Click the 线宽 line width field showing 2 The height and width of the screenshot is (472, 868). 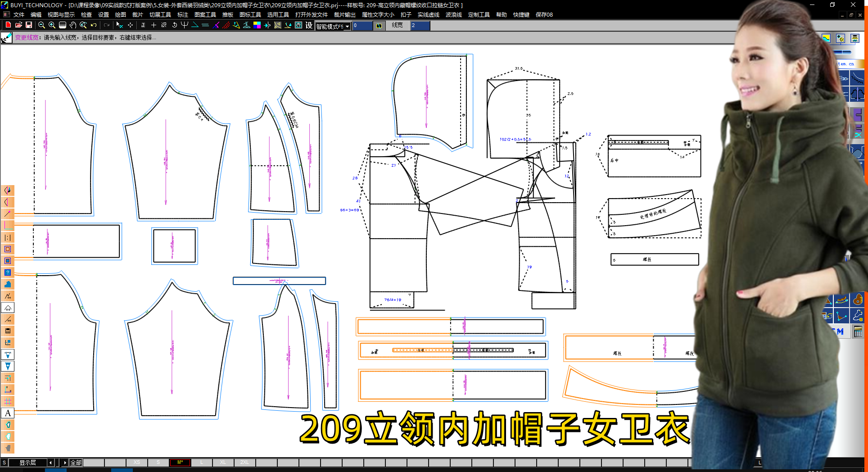pos(420,26)
